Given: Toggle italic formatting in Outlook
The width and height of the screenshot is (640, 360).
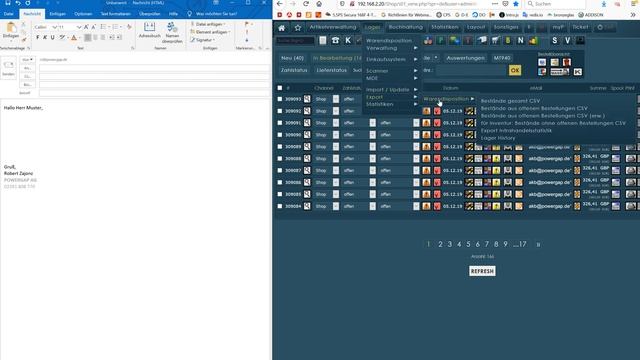Looking at the screenshot, I should click(45, 38).
